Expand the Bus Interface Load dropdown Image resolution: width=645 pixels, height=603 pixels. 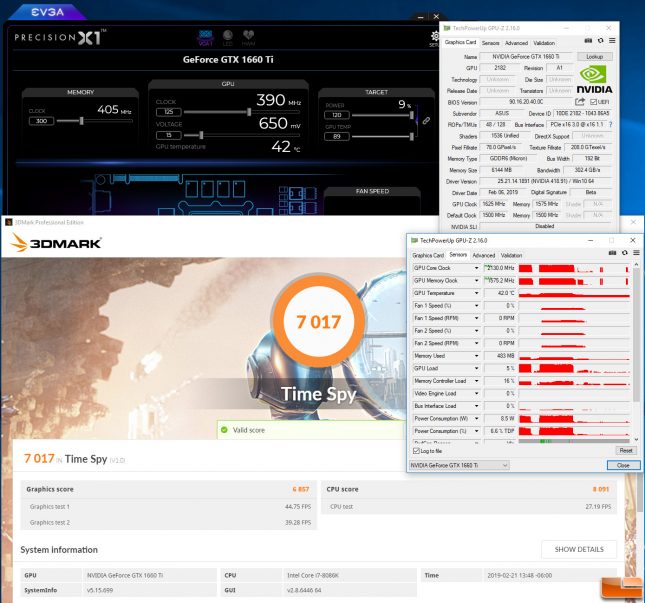pyautogui.click(x=476, y=406)
